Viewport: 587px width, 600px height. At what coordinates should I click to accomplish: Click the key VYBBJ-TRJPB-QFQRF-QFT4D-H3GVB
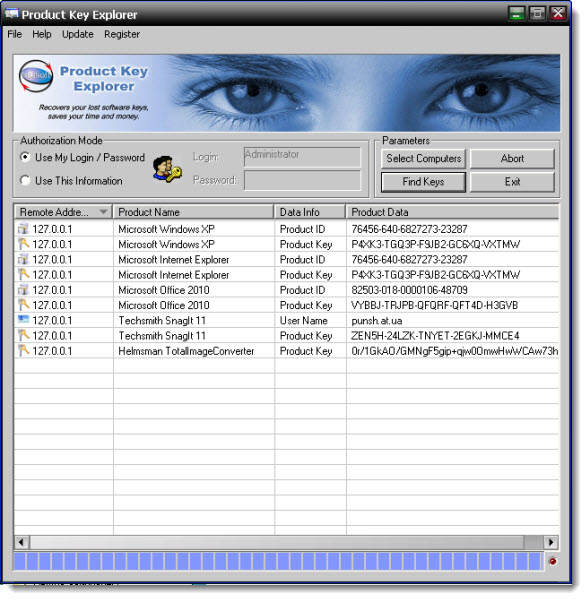pos(434,305)
